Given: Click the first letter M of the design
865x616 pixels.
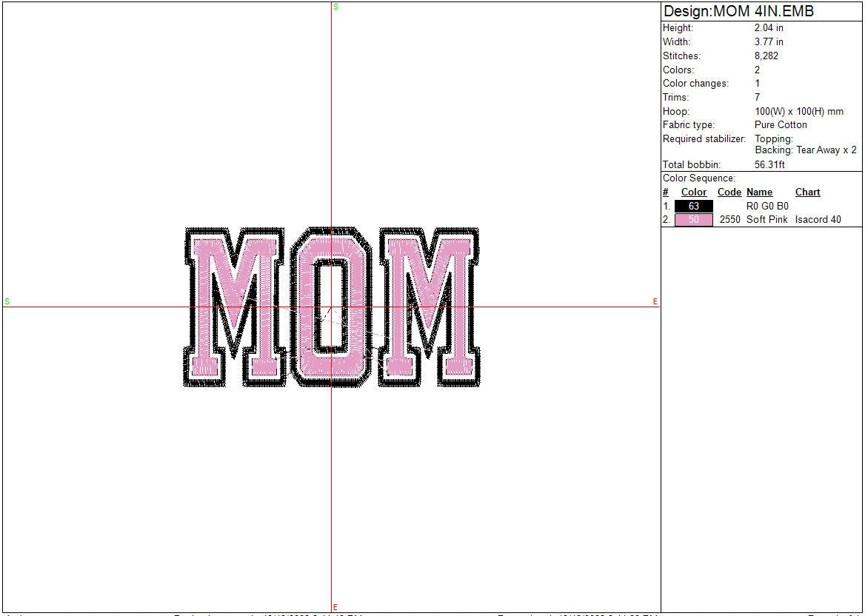Looking at the screenshot, I should pos(236,307).
